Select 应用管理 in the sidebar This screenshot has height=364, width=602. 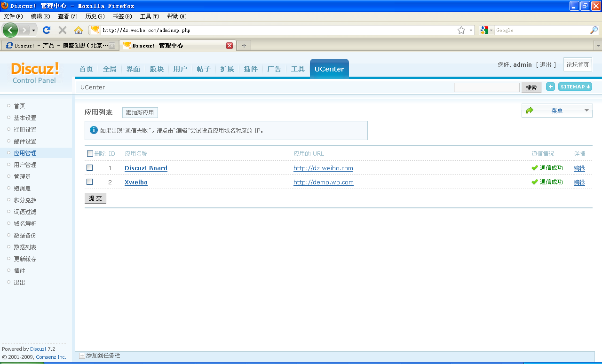point(25,153)
